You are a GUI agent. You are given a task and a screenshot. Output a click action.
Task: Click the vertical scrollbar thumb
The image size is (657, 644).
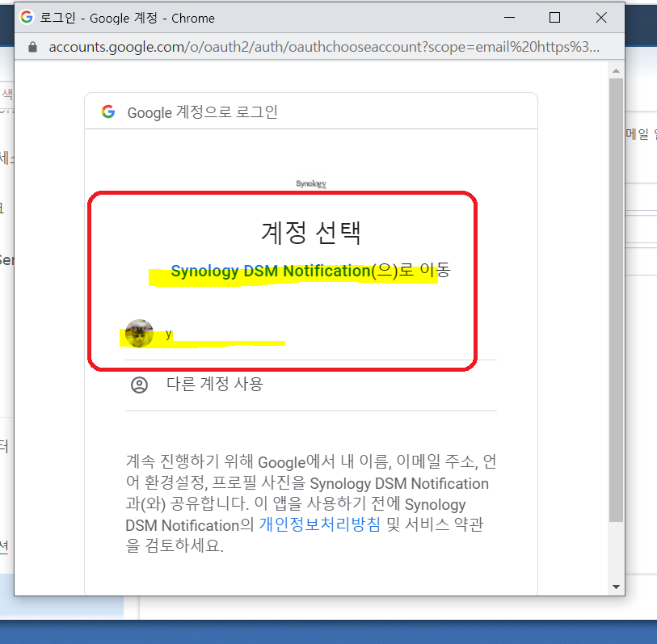(616, 300)
